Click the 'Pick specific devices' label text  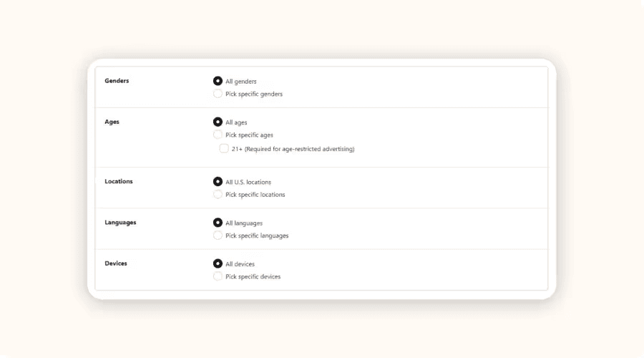tap(253, 276)
